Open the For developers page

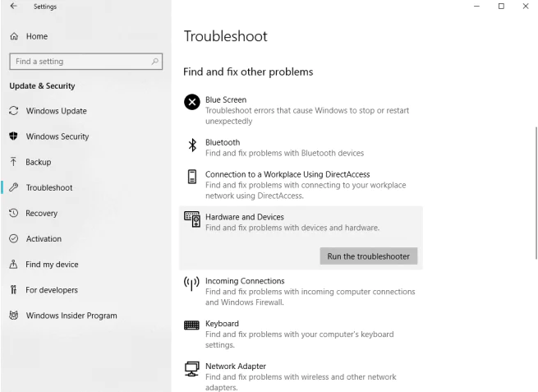pos(52,290)
